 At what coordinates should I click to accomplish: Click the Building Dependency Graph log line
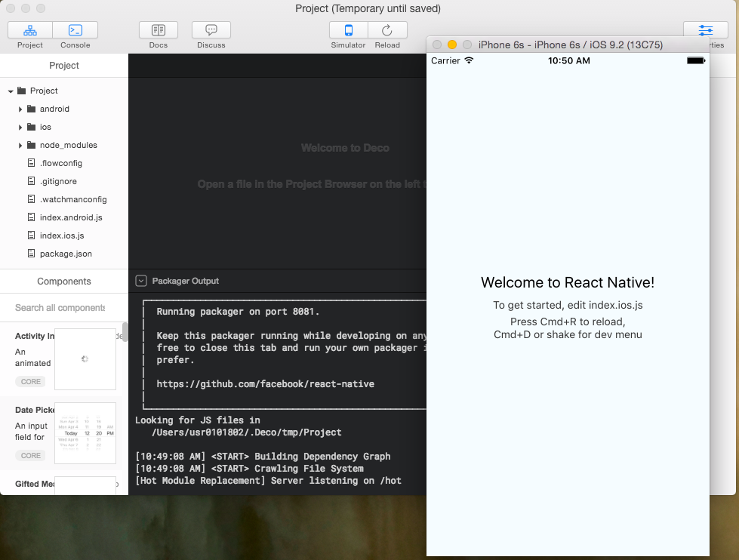263,457
